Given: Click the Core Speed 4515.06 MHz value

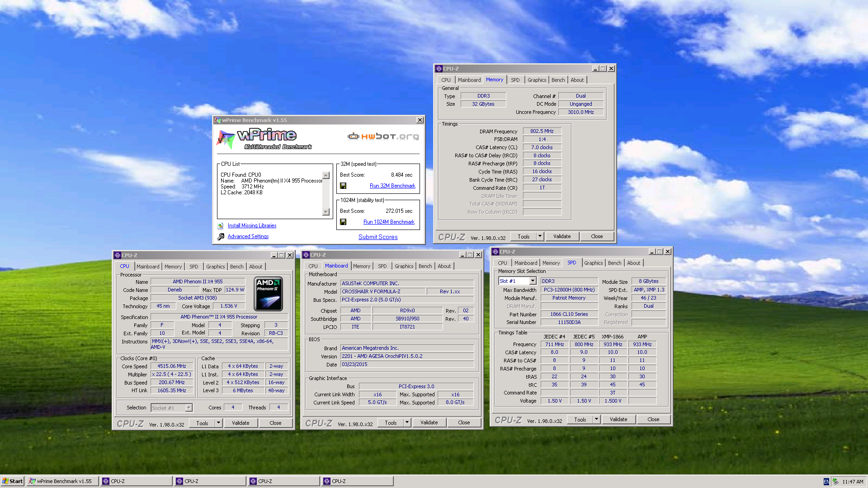Looking at the screenshot, I should pyautogui.click(x=172, y=366).
